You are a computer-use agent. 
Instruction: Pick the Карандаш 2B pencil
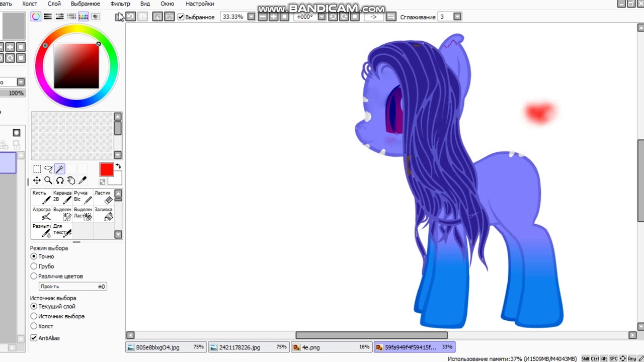(x=62, y=197)
